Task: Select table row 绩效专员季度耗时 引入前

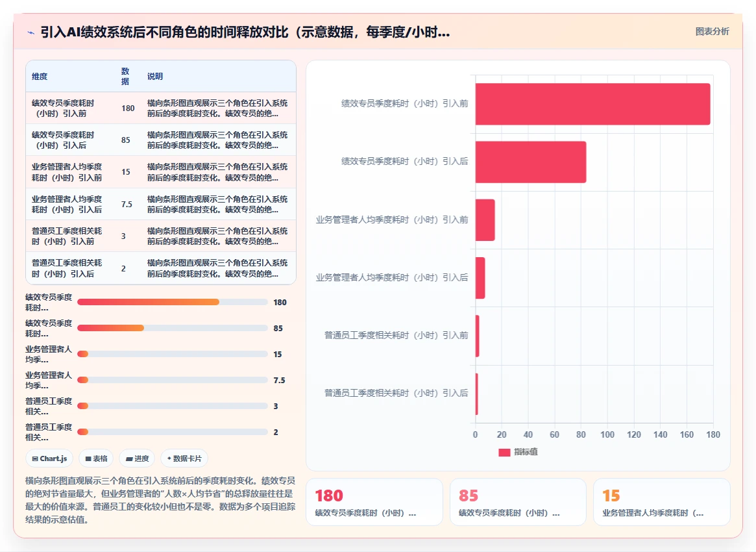Action: (x=160, y=108)
